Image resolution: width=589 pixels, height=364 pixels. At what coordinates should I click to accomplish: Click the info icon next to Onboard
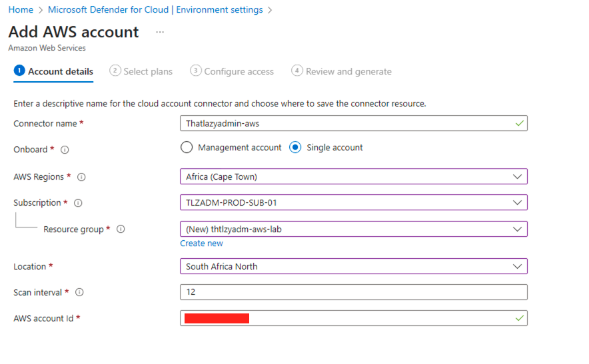click(65, 150)
